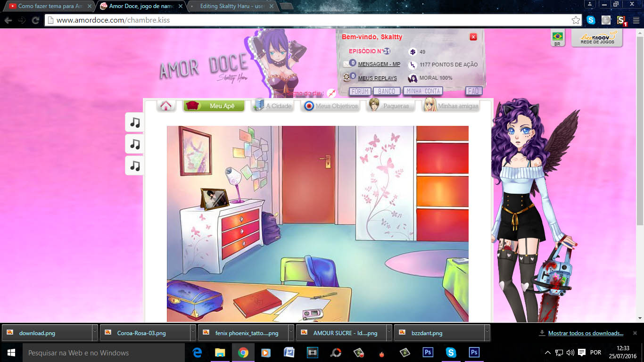The height and width of the screenshot is (362, 644).
Task: Click the Chrome page reload icon
Action: [35, 20]
